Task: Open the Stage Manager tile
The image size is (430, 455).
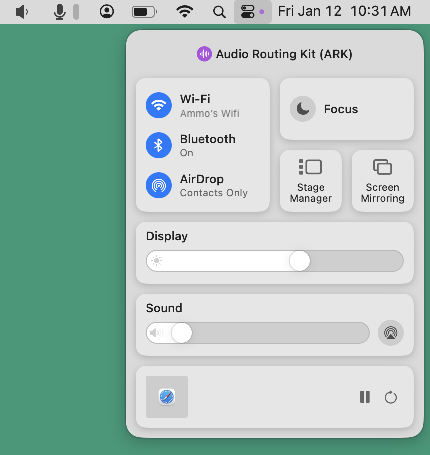Action: pyautogui.click(x=311, y=181)
